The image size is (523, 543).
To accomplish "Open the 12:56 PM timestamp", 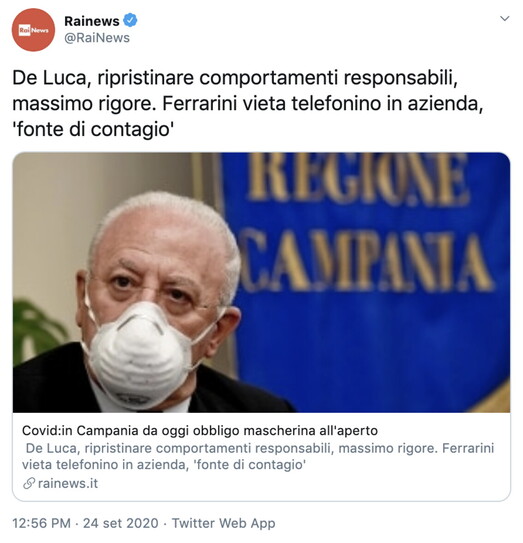I will [x=42, y=523].
